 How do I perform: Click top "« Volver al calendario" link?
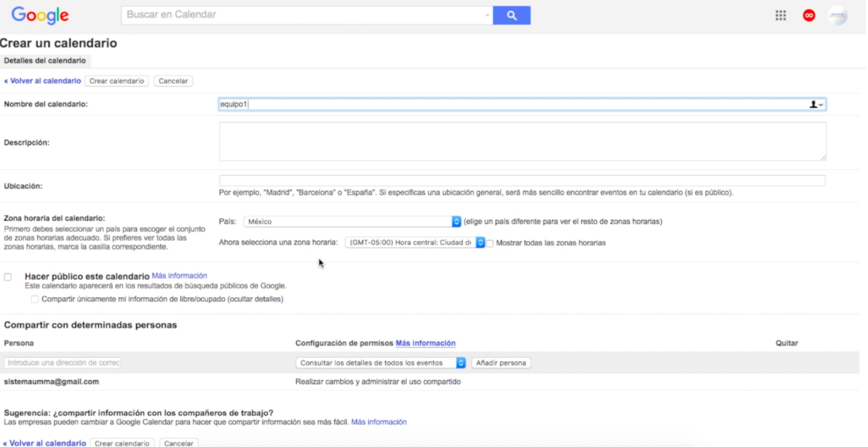(42, 81)
